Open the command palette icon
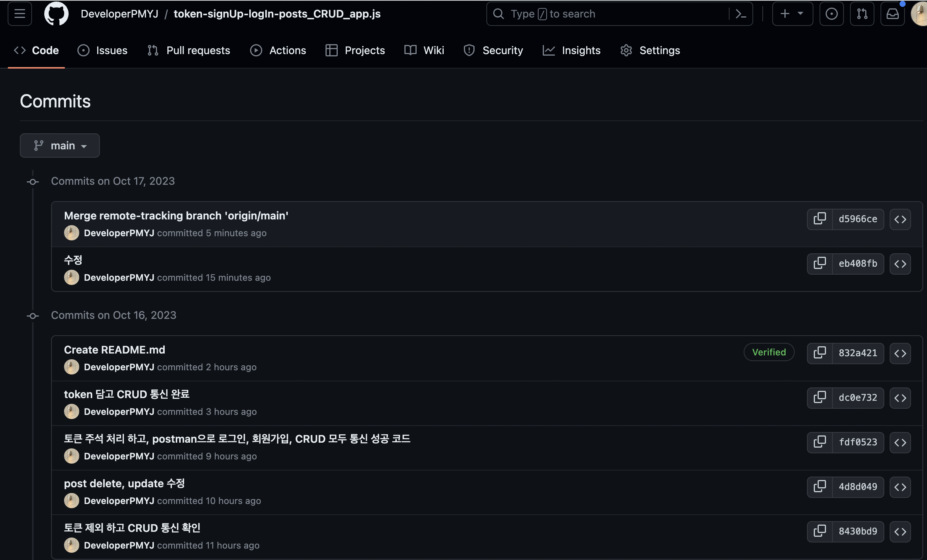Viewport: 927px width, 560px height. (741, 14)
